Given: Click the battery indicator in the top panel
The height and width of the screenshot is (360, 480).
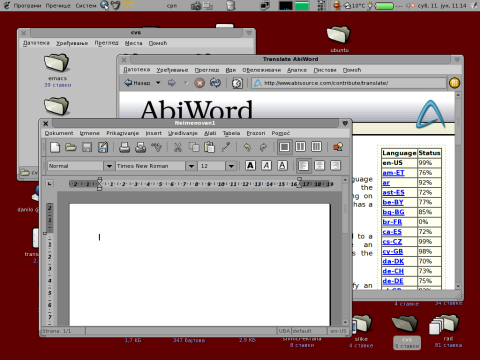Looking at the screenshot, I should click(384, 6).
